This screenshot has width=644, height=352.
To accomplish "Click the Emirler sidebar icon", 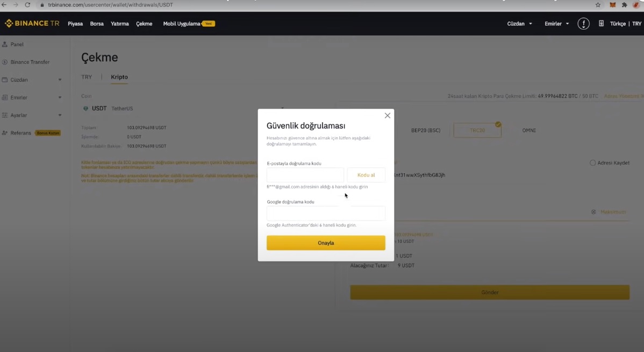I will pos(5,97).
